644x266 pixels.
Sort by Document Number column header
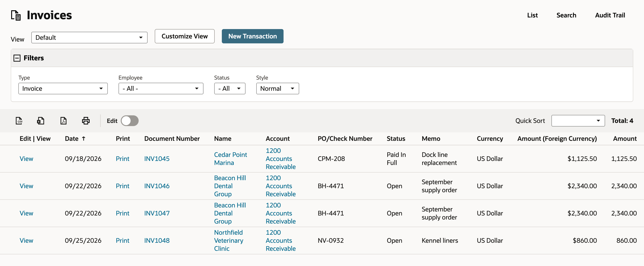(x=172, y=139)
